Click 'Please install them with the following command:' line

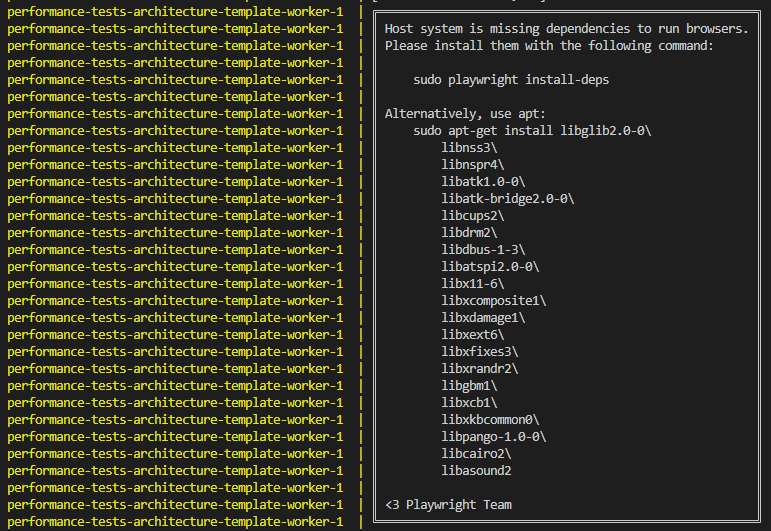pos(549,46)
